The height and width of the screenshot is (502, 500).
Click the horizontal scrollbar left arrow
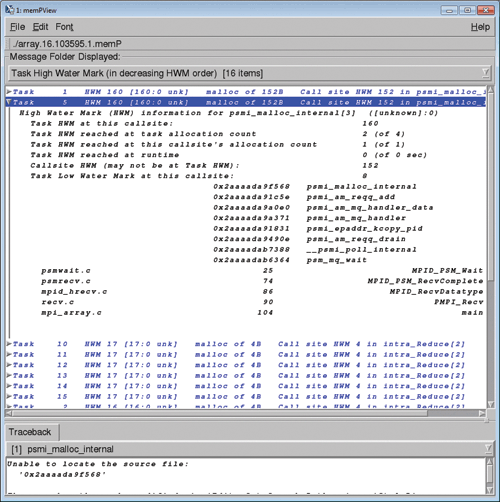coord(9,413)
